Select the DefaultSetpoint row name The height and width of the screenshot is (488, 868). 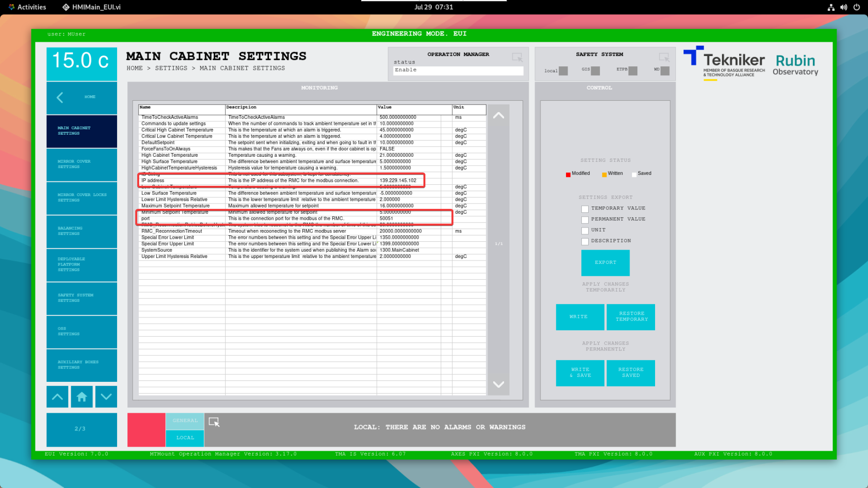158,143
